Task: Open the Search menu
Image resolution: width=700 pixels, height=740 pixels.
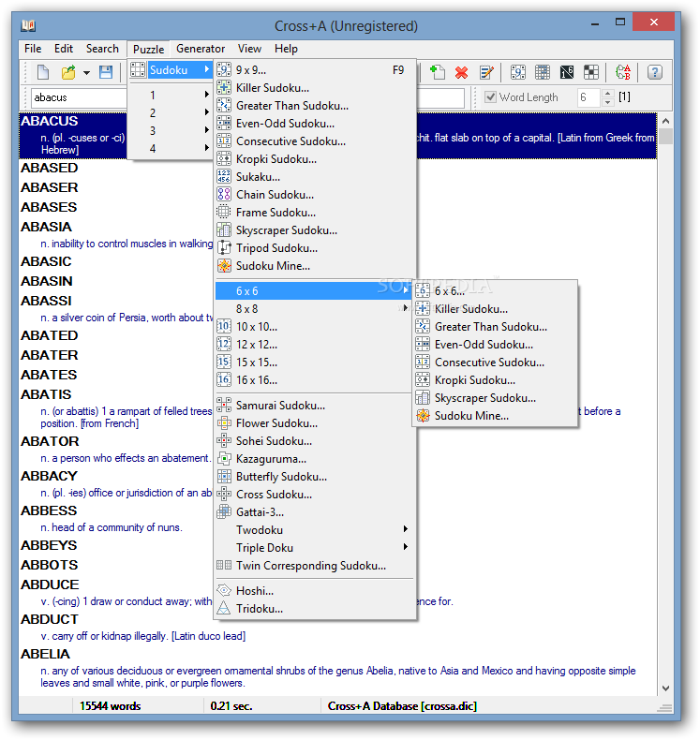Action: click(102, 49)
